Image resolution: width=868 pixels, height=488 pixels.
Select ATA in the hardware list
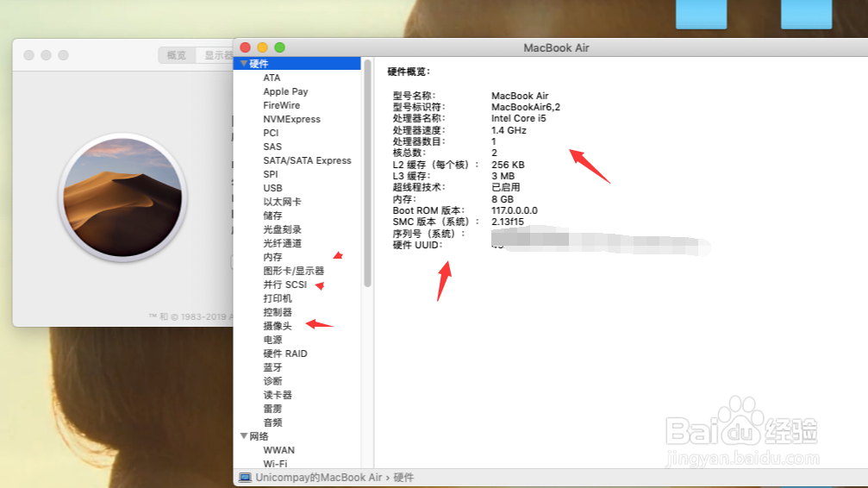[x=272, y=78]
